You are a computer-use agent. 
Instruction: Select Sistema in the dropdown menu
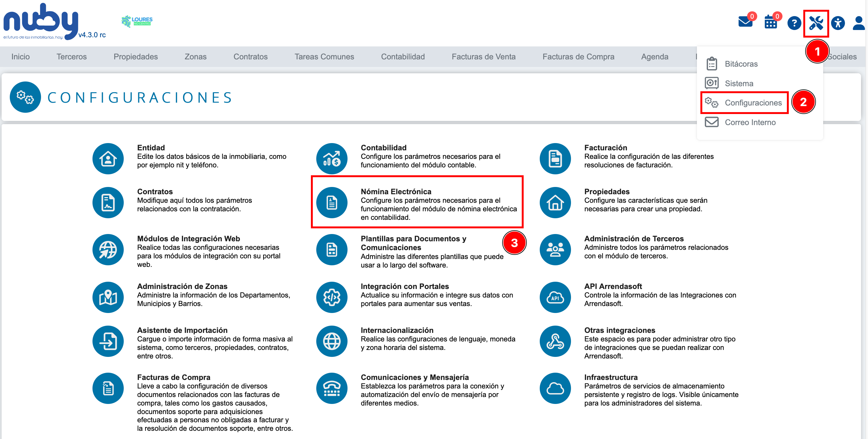[x=739, y=83]
